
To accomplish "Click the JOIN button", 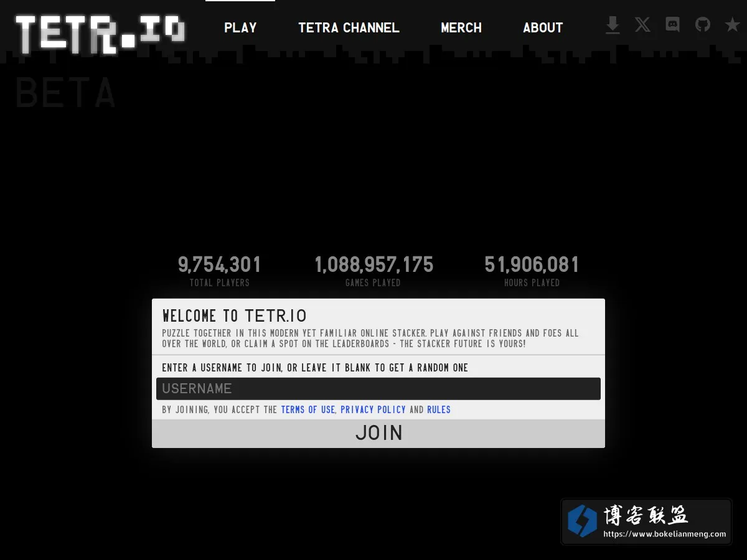I will tap(378, 433).
